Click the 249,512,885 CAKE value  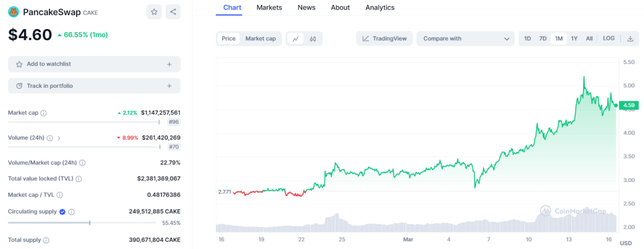pos(154,212)
